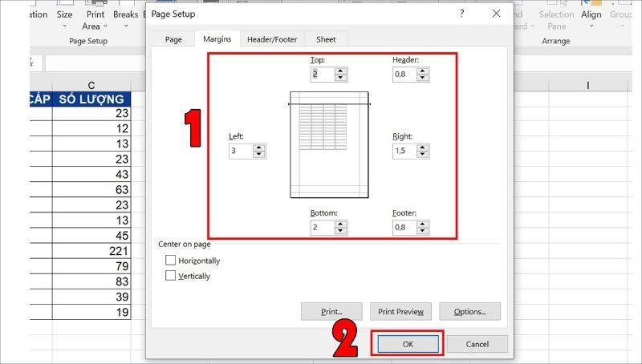Select cell with value 43

[91, 174]
